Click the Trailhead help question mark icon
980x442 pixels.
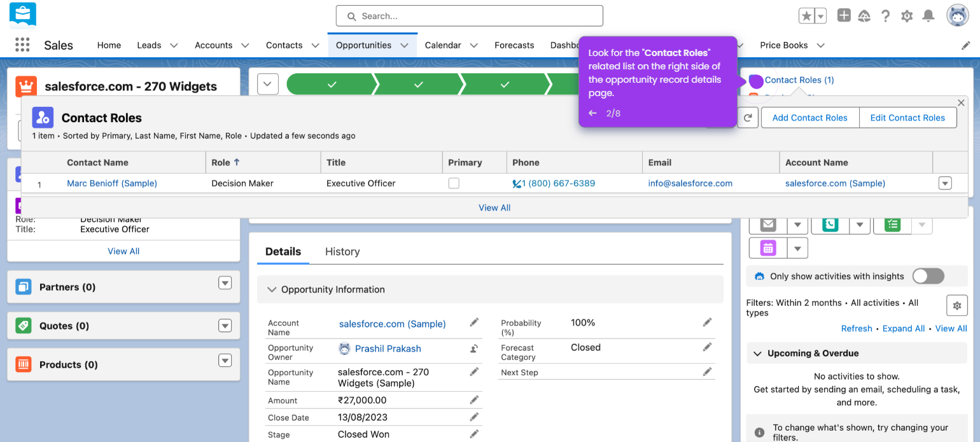(885, 16)
